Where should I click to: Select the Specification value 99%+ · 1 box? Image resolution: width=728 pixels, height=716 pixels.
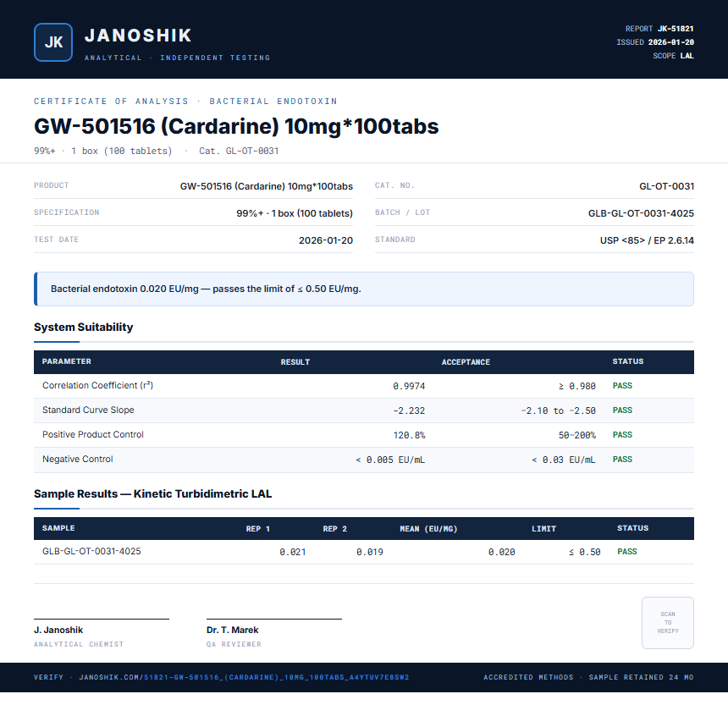pos(295,213)
